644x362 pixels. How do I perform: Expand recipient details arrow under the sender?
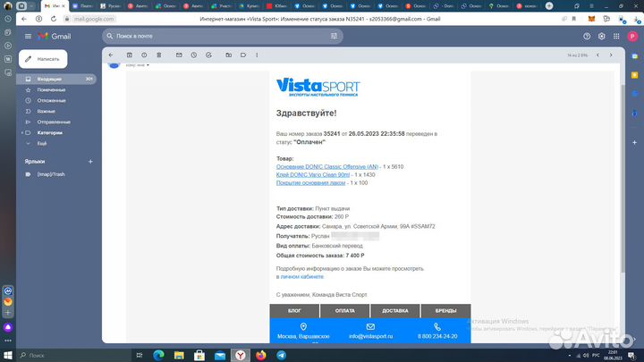[148, 65]
